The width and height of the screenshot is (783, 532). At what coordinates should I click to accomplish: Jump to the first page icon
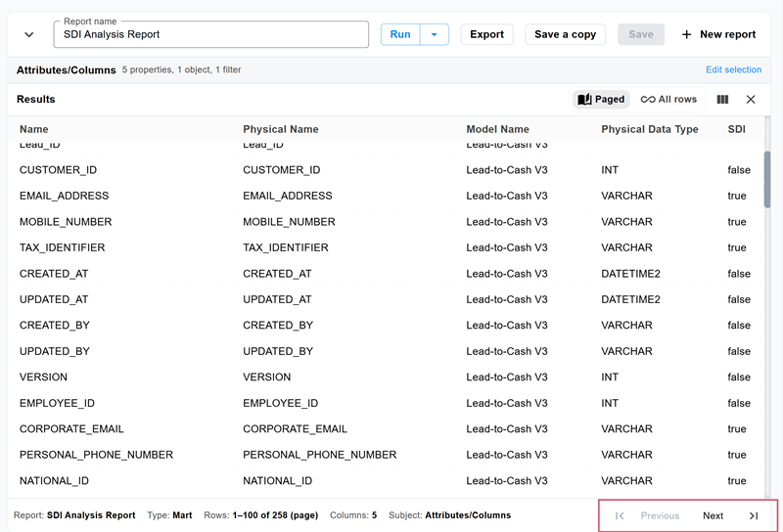click(620, 515)
